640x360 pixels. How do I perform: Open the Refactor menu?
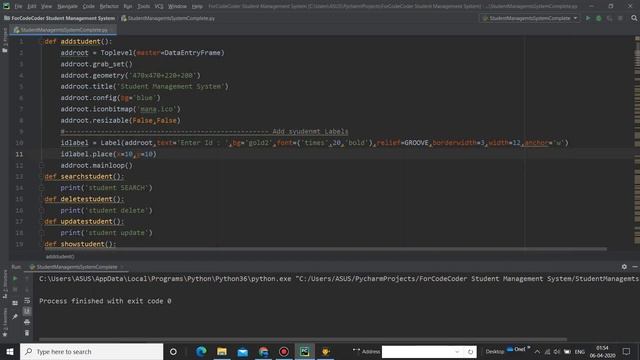(109, 7)
